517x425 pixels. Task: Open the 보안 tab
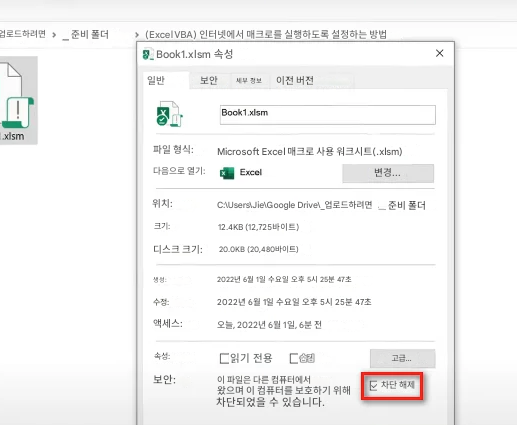pos(209,80)
